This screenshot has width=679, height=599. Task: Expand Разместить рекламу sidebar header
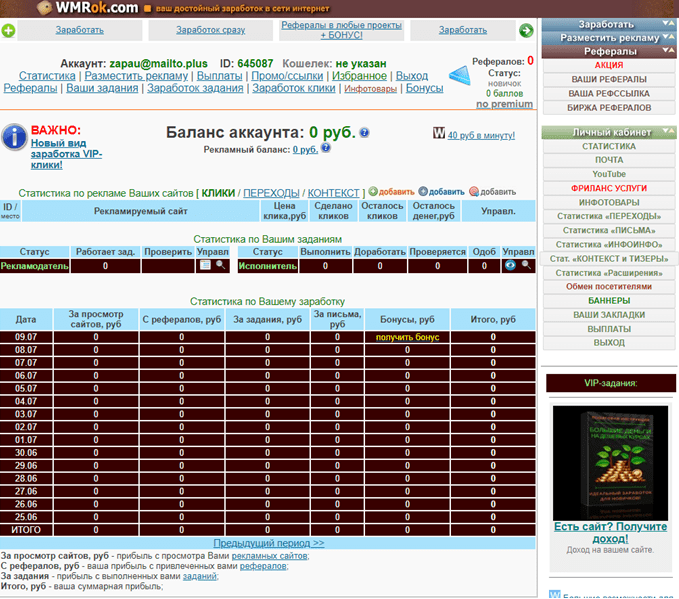click(x=668, y=37)
